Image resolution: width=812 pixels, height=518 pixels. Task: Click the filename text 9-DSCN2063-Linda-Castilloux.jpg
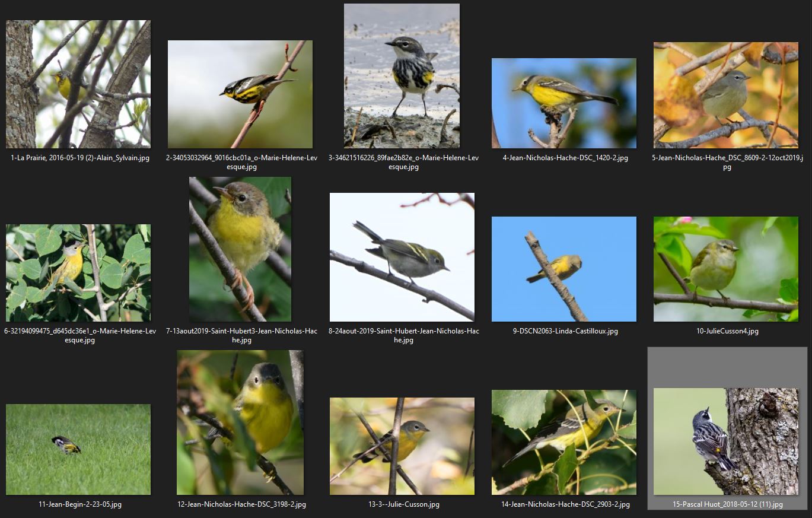click(565, 331)
